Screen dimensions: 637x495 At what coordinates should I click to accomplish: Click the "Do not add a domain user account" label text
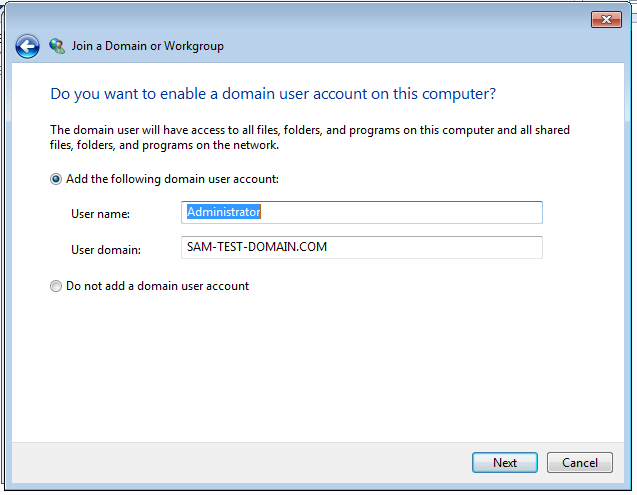(157, 286)
